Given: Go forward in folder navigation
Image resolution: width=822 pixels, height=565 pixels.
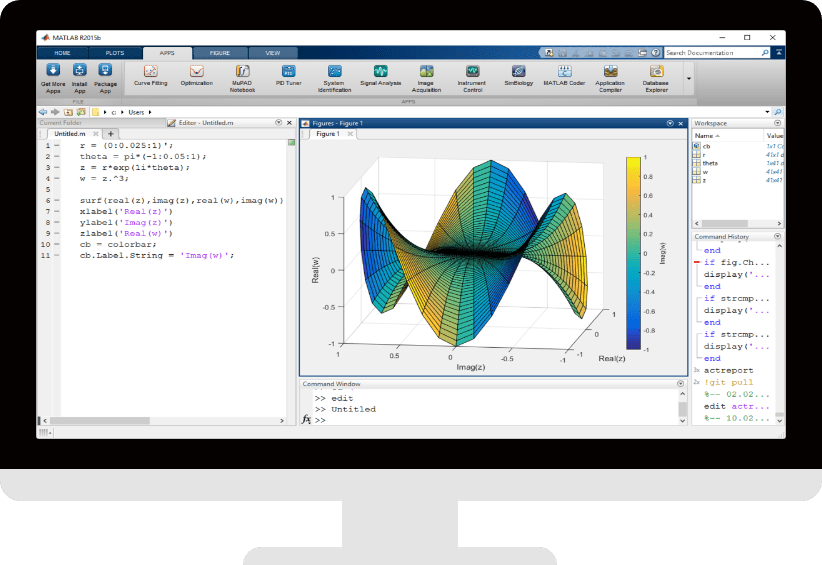Looking at the screenshot, I should tap(55, 112).
